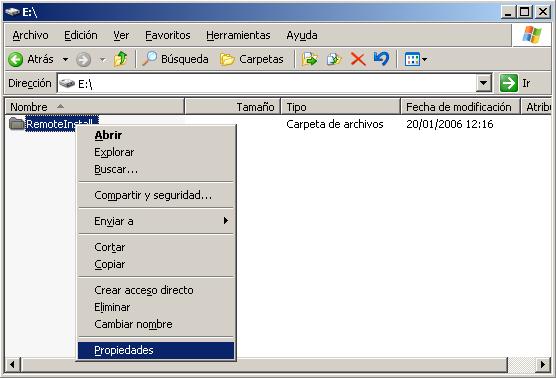The width and height of the screenshot is (556, 378).
Task: Open the Herramientas menu
Action: [238, 35]
